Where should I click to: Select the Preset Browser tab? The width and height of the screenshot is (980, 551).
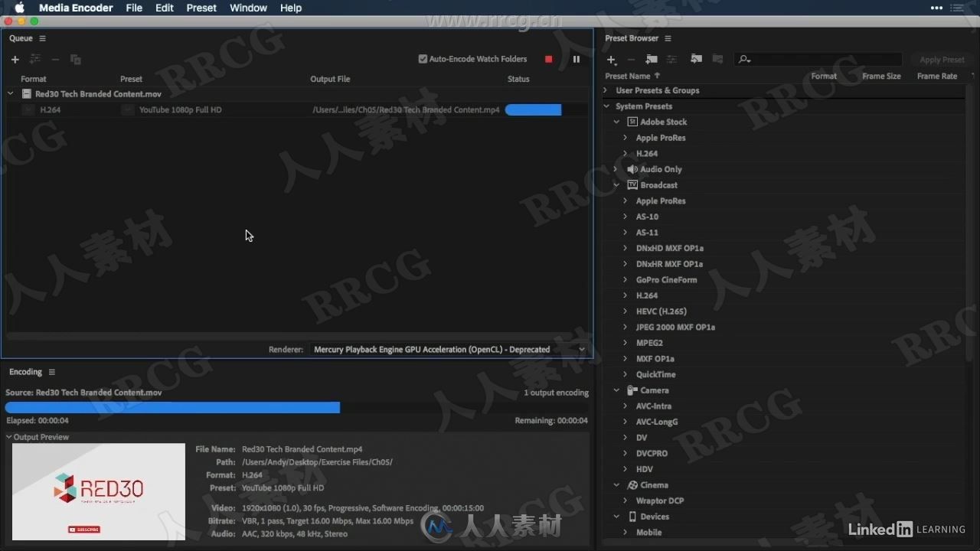[632, 38]
